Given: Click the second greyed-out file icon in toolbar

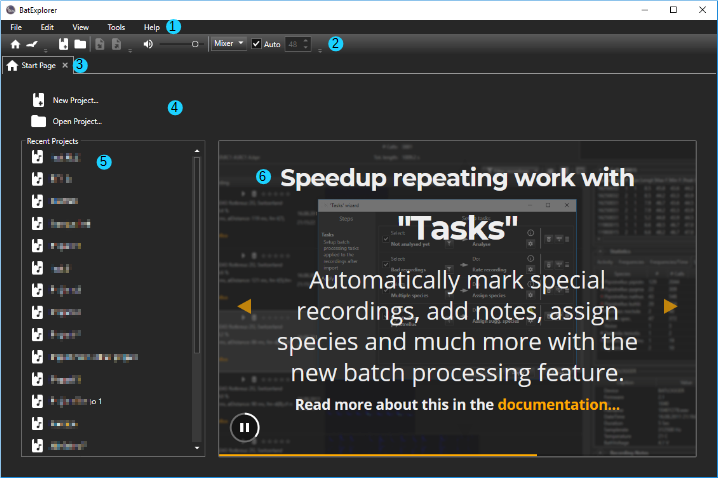Looking at the screenshot, I should click(116, 44).
